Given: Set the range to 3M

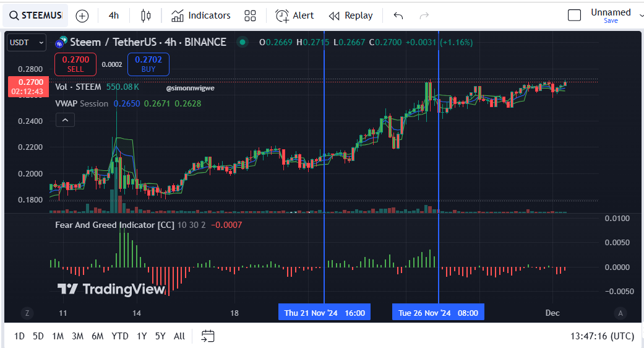Looking at the screenshot, I should tap(77, 336).
